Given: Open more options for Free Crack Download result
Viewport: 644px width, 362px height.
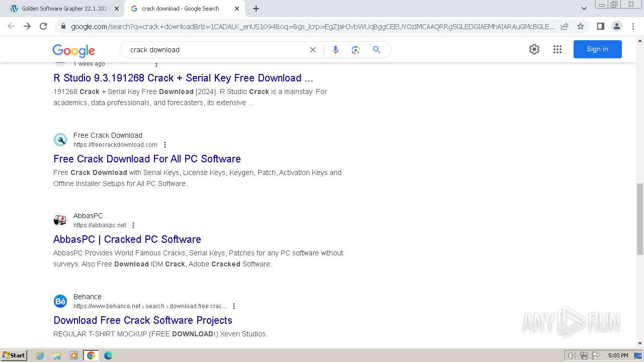Looking at the screenshot, I should pyautogui.click(x=165, y=145).
